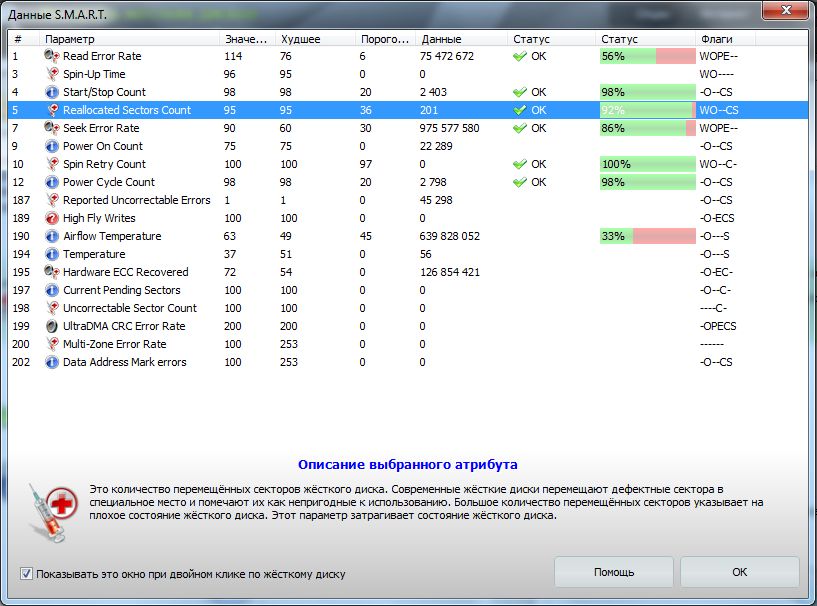817x606 pixels.
Task: Click the Data Address Mark errors icon
Action: (52, 362)
